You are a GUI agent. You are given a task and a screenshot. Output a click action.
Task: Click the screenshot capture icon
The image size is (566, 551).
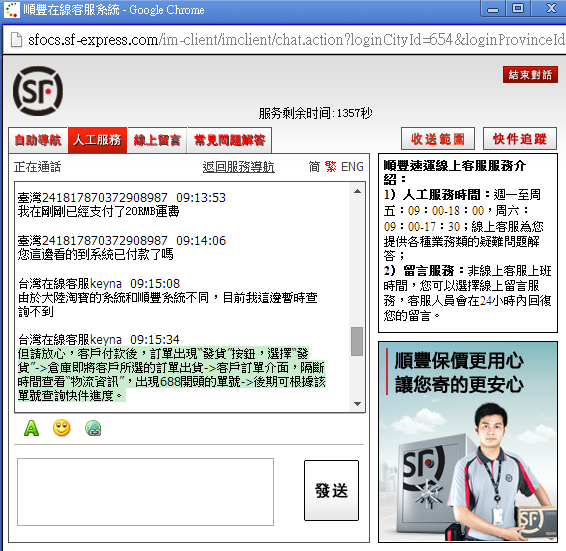pyautogui.click(x=93, y=428)
